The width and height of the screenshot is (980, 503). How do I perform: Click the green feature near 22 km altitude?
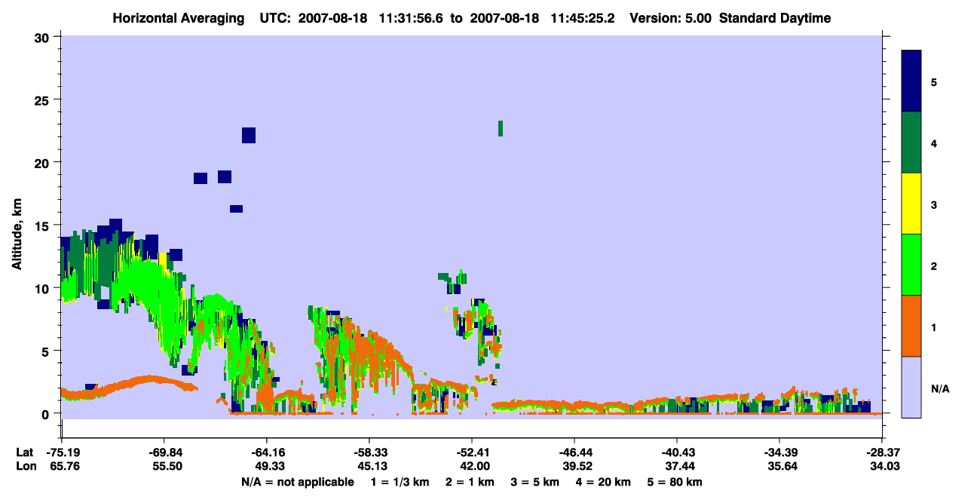pyautogui.click(x=501, y=128)
